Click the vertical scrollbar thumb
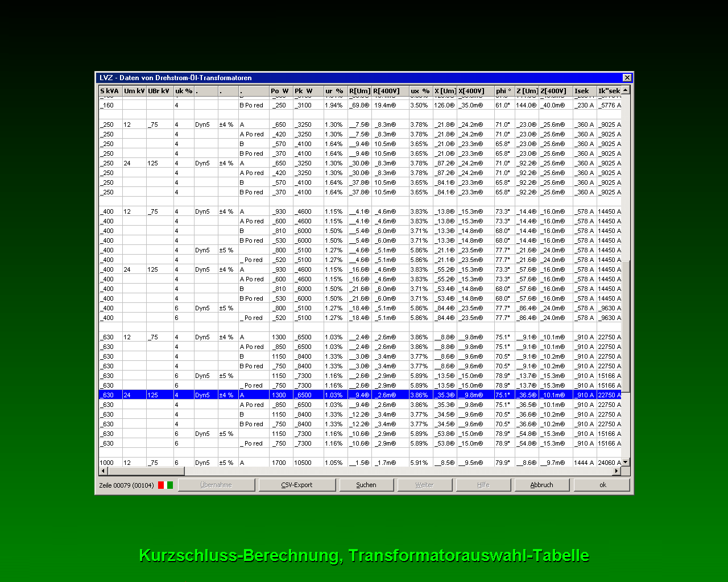The height and width of the screenshot is (582, 728). [x=626, y=326]
